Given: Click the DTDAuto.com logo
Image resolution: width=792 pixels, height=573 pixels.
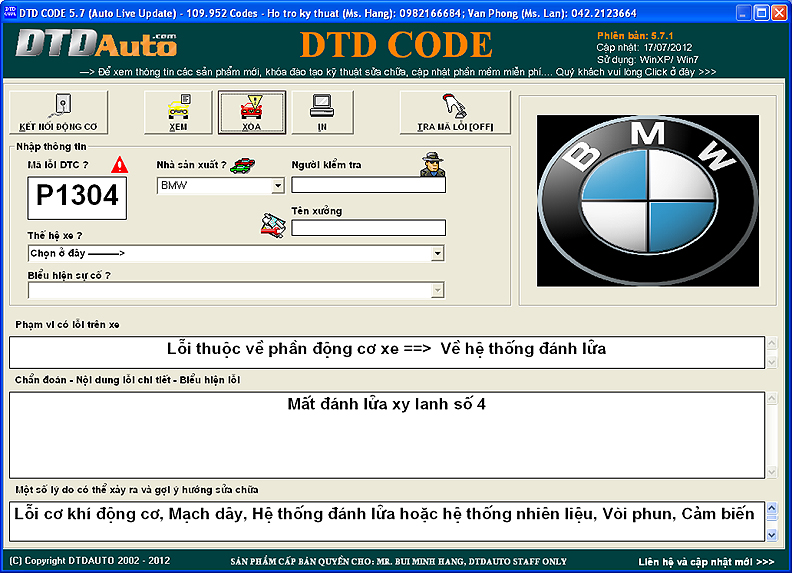Looking at the screenshot, I should coord(96,43).
